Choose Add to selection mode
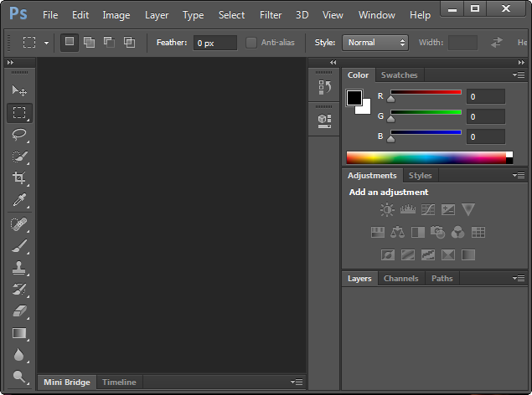The width and height of the screenshot is (532, 395). point(90,43)
